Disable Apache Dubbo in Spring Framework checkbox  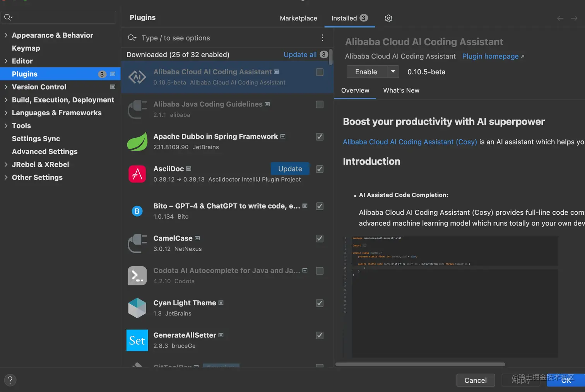coord(320,137)
